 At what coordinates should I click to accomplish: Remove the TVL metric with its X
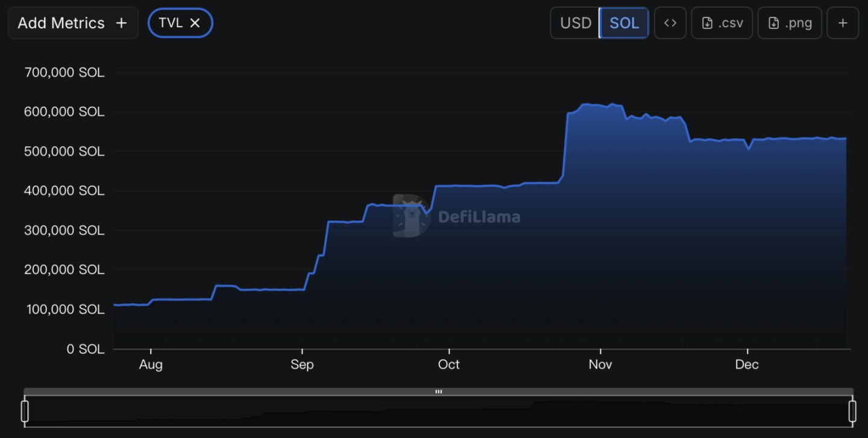coord(195,23)
